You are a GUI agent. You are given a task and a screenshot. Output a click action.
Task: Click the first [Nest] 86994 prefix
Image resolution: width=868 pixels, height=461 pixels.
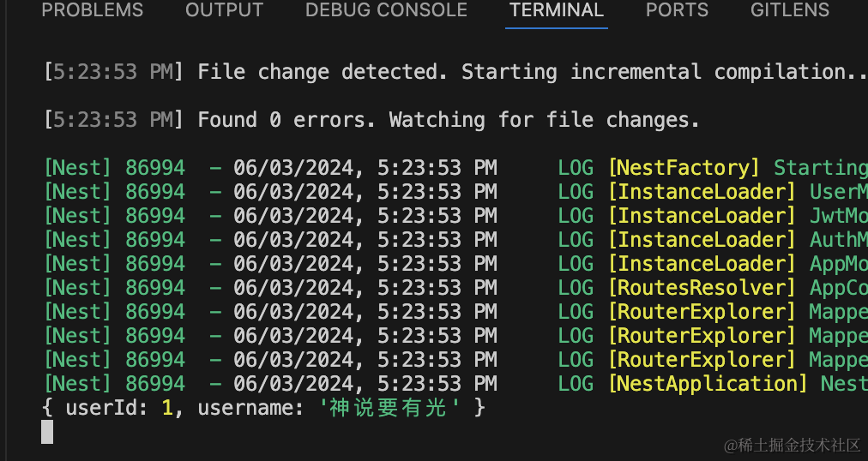tap(114, 168)
